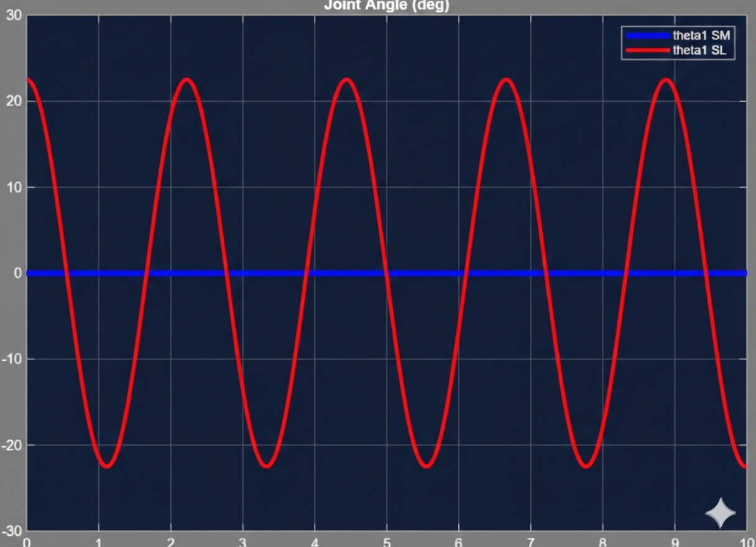This screenshot has height=547, width=756.
Task: Select the theta1 SL legend entry
Action: tap(699, 50)
